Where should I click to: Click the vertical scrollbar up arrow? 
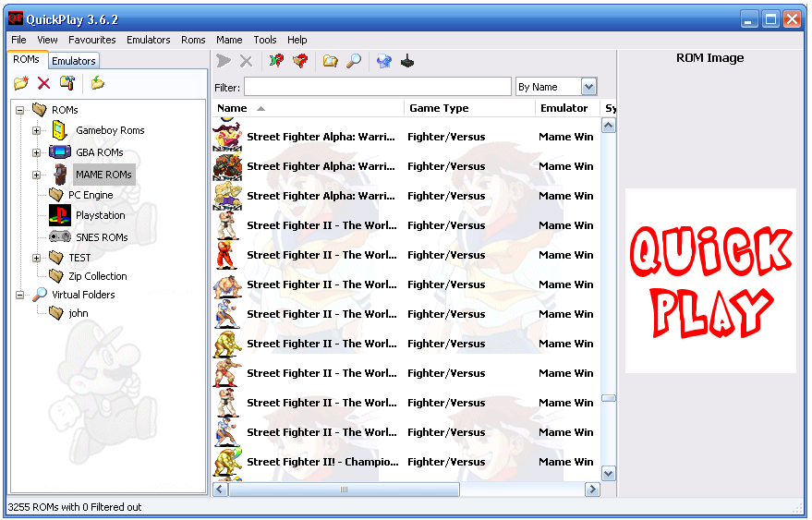click(609, 126)
